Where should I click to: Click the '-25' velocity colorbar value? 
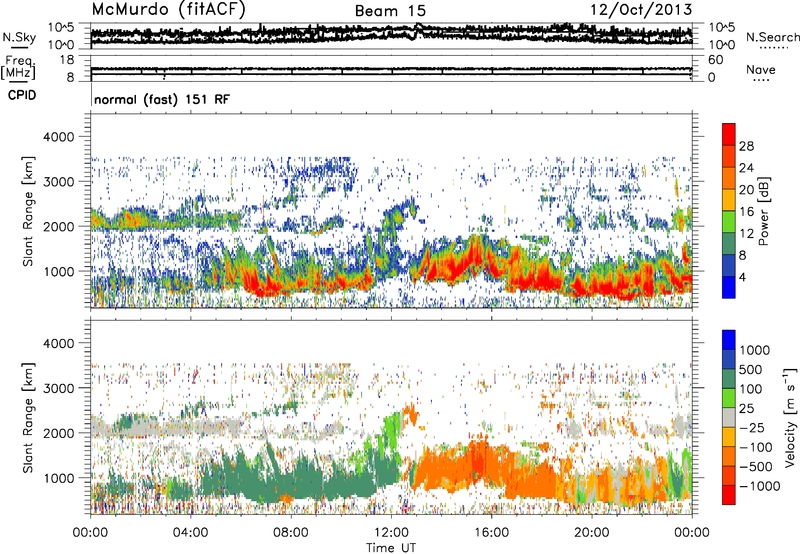click(750, 427)
